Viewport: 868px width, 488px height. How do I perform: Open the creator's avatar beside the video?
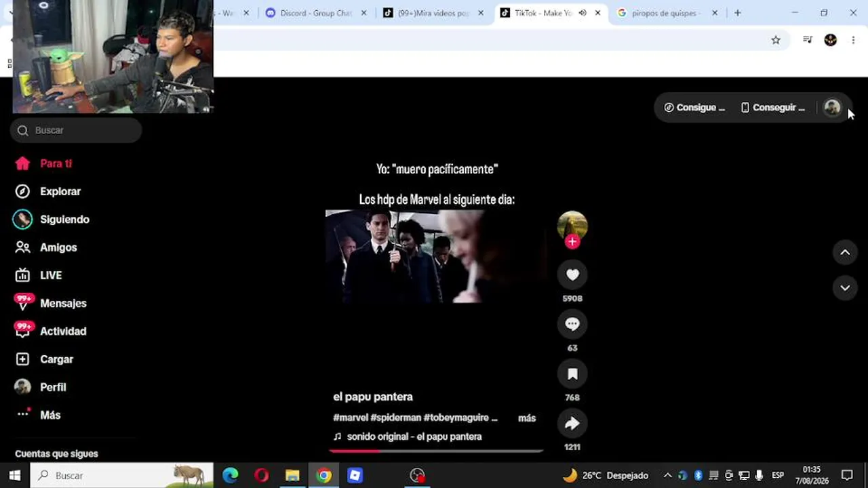[572, 225]
